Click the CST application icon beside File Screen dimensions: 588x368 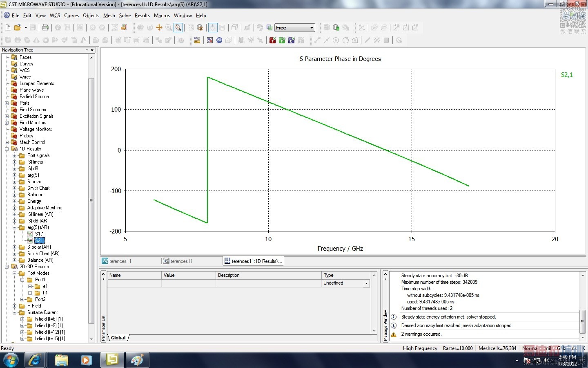tap(7, 16)
